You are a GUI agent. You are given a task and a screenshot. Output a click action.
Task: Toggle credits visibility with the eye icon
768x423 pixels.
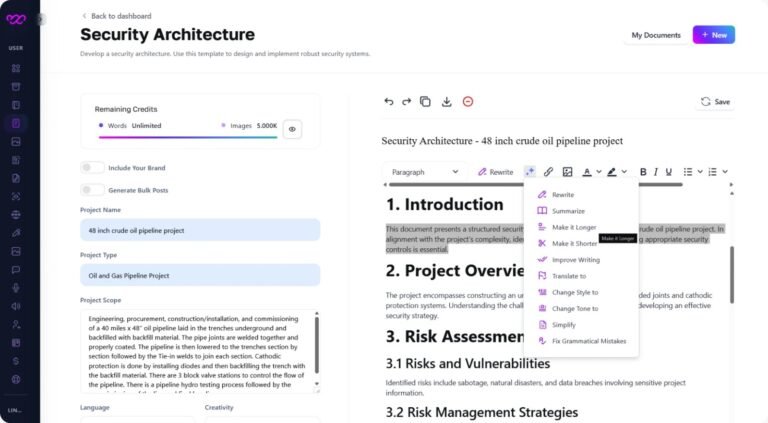pos(292,129)
